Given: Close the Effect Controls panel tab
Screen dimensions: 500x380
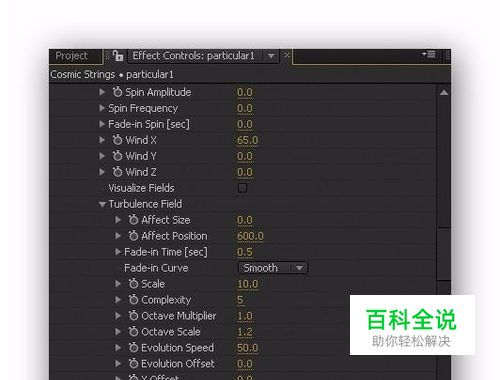Looking at the screenshot, I should [287, 55].
